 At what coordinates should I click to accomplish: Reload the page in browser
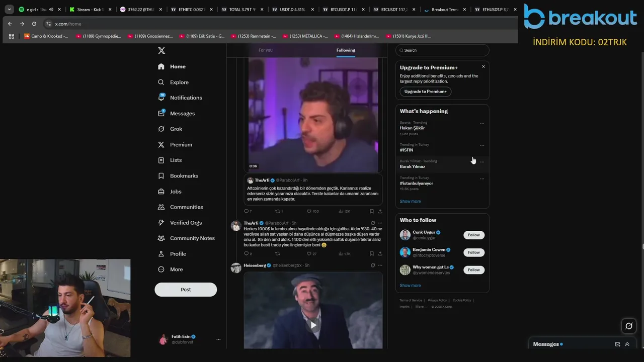(x=34, y=24)
